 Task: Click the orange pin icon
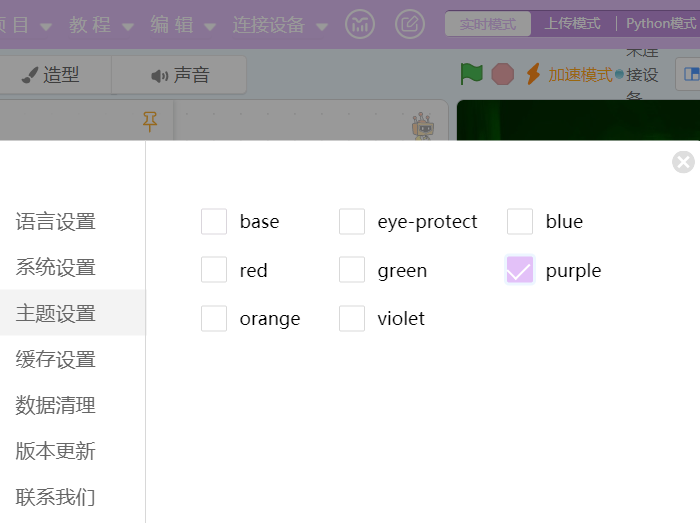150,121
